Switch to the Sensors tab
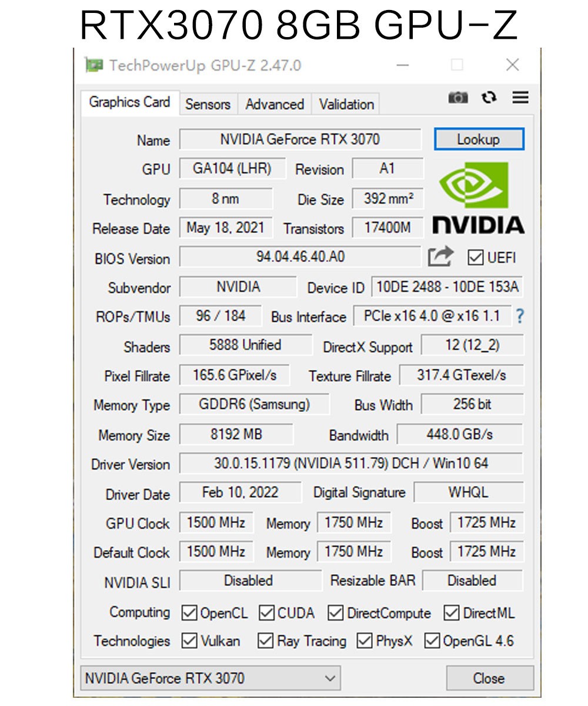 tap(207, 104)
